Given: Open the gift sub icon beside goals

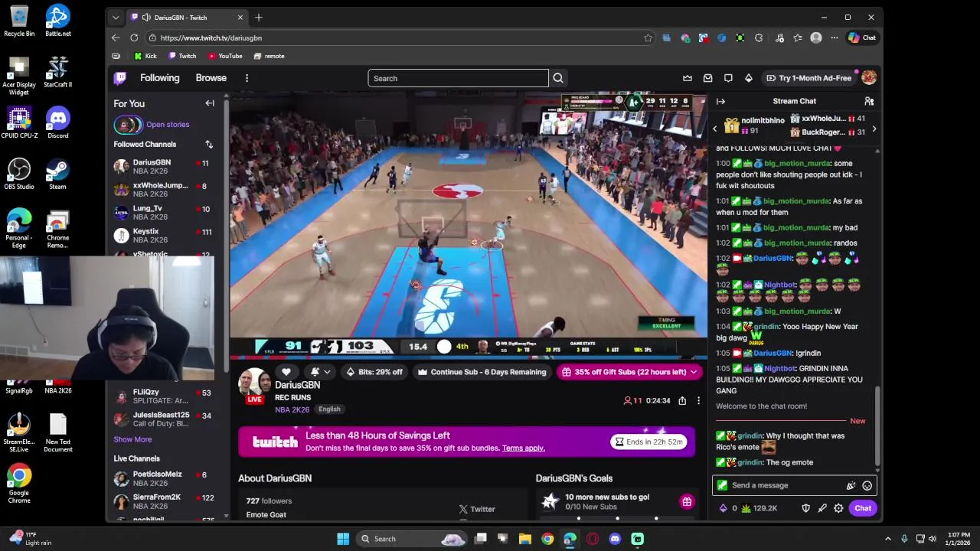Looking at the screenshot, I should coord(687,502).
